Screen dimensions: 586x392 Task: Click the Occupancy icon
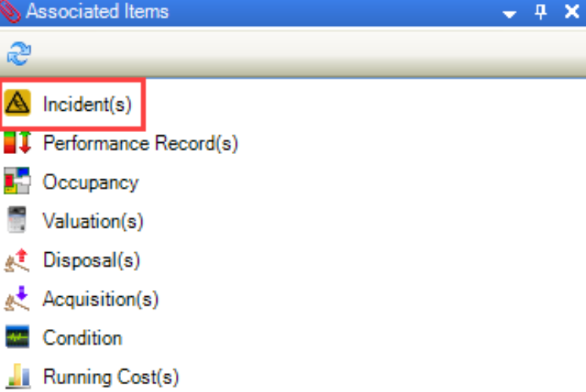[17, 182]
